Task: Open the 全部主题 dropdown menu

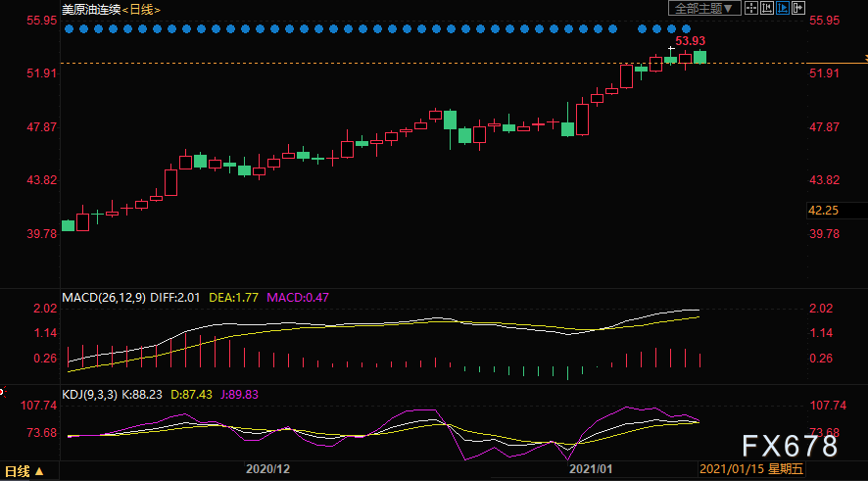Action: (x=704, y=8)
